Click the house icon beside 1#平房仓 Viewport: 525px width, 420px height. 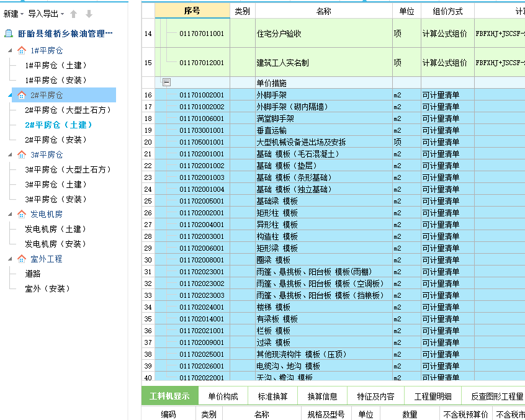[x=22, y=50]
